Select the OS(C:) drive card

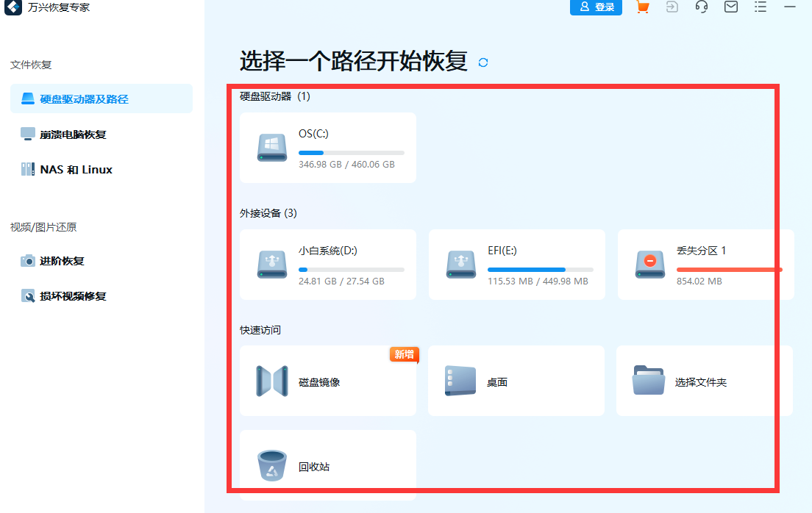point(327,147)
